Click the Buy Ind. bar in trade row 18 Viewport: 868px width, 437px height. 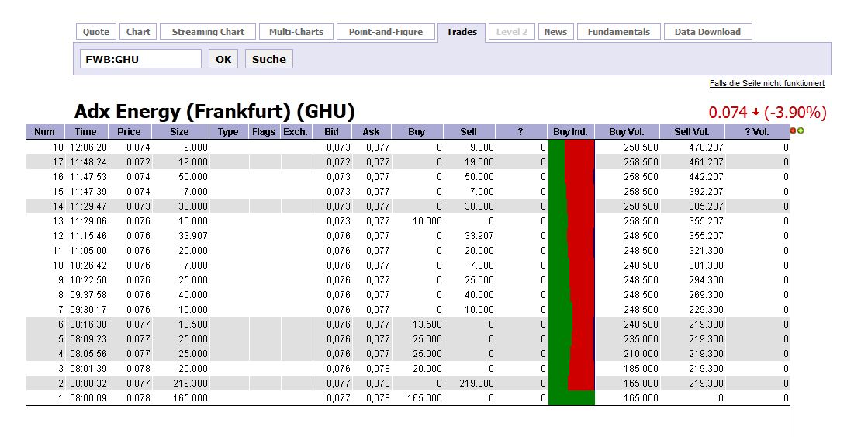571,147
